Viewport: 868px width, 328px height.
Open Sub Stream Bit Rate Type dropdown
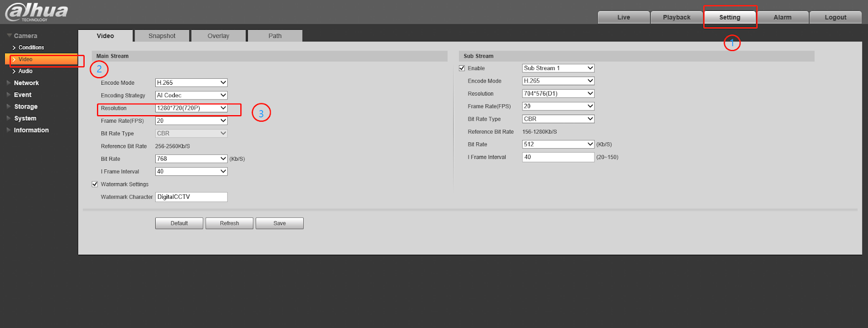(558, 119)
